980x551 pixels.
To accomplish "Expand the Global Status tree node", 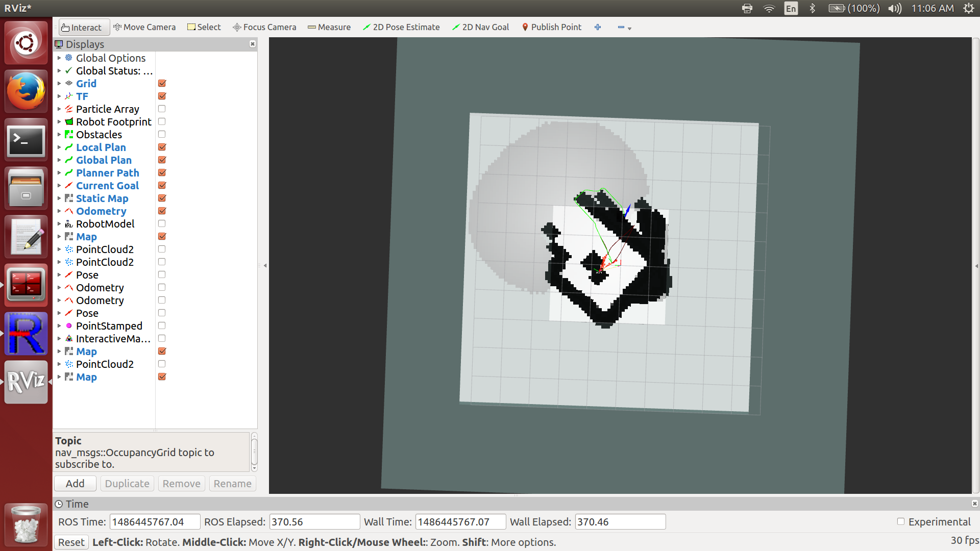I will coord(59,70).
